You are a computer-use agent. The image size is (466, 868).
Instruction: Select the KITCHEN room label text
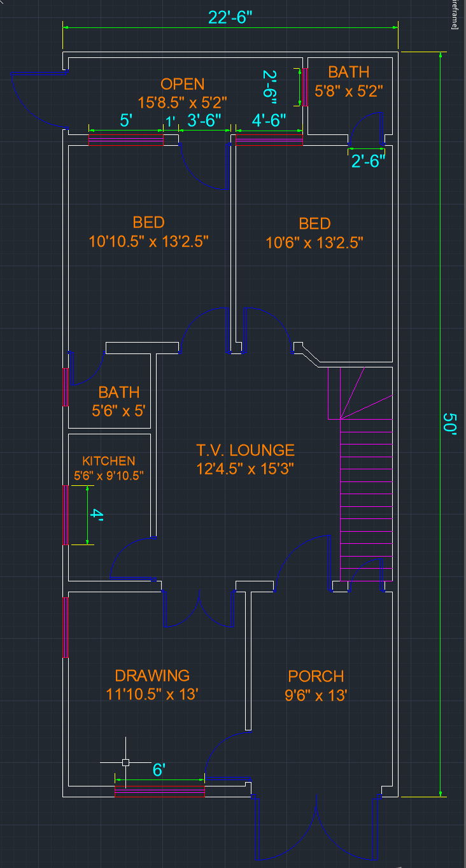[x=109, y=460]
